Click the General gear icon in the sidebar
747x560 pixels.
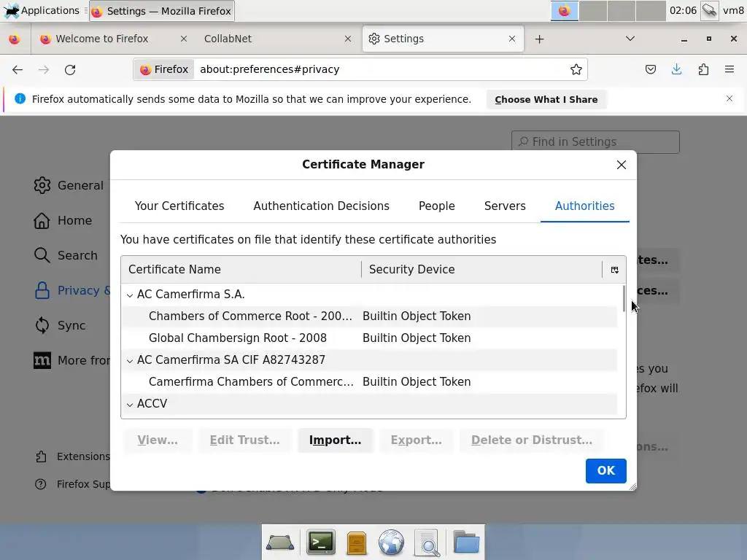click(x=42, y=185)
